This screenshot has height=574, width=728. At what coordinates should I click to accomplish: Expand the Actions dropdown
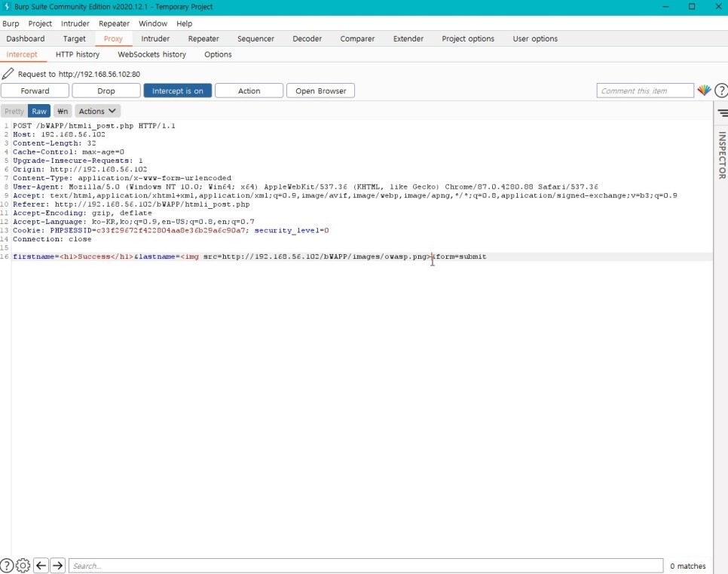click(x=97, y=111)
